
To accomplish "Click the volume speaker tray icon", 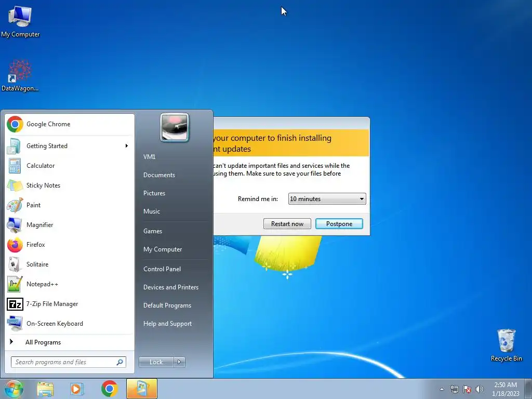I will click(x=480, y=389).
